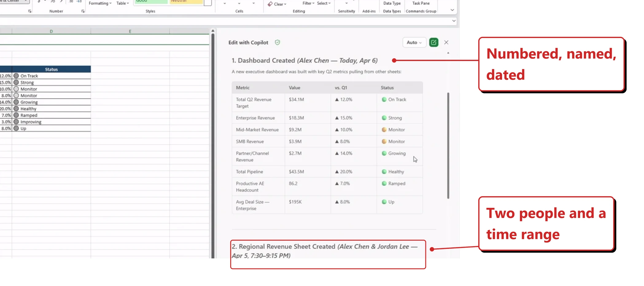Click green dot next to Healthy in Copilot table
Viewport: 644px width, 286px height.
[x=384, y=172]
